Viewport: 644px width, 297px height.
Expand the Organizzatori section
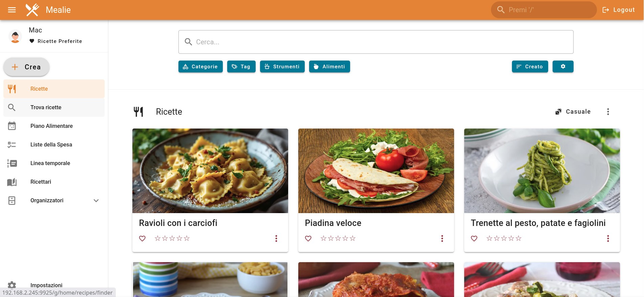(x=96, y=200)
